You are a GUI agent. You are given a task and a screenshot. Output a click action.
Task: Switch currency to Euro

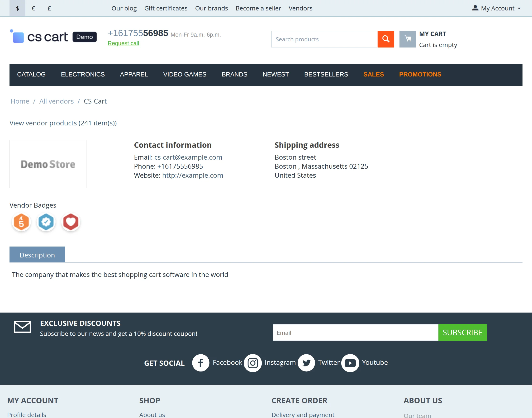coord(33,8)
